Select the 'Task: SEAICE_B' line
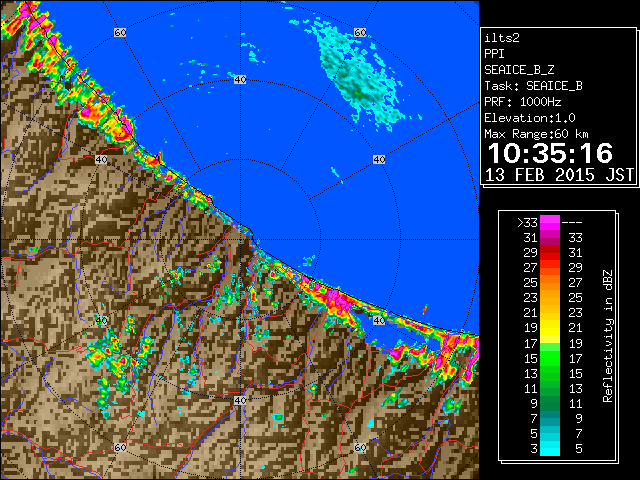Image resolution: width=640 pixels, height=480 pixels. click(533, 86)
